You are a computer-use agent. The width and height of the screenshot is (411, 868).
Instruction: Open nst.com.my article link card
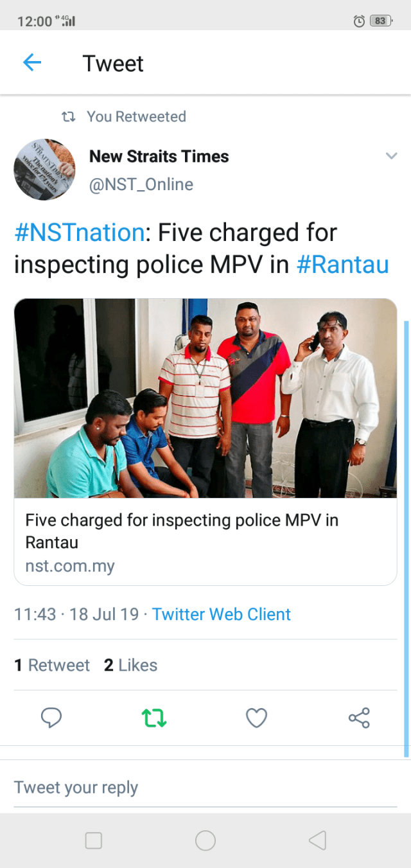coord(205,542)
